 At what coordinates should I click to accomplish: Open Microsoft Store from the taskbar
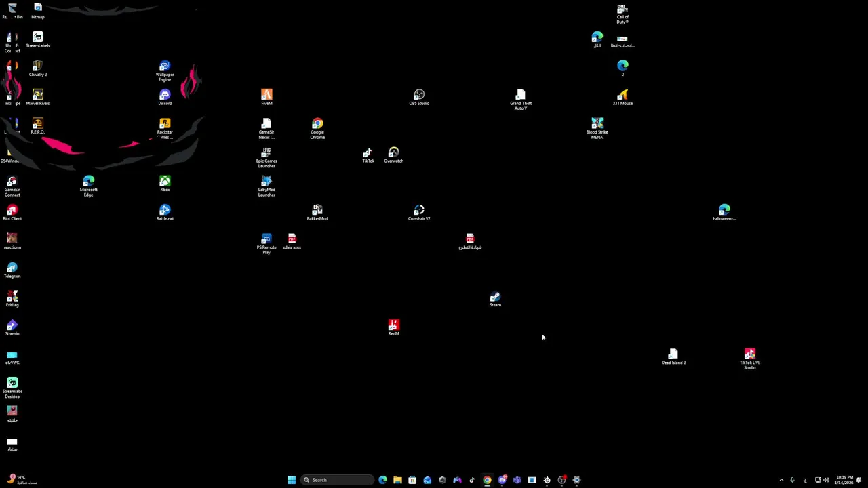412,480
